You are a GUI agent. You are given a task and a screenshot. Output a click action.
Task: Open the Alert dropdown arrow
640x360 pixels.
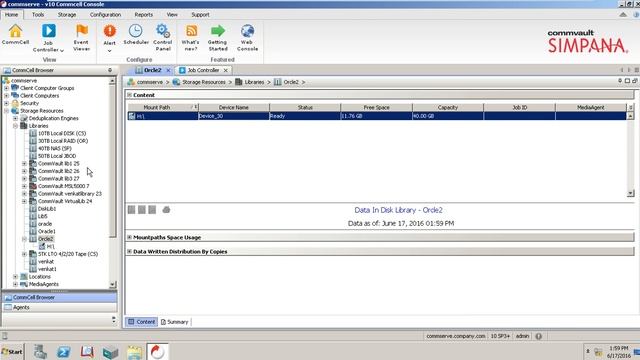coord(109,51)
